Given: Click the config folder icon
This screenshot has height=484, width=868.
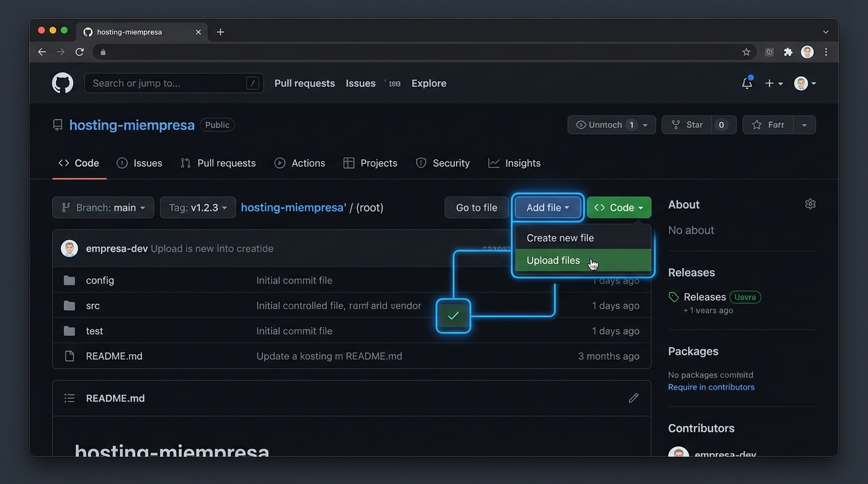Looking at the screenshot, I should (69, 280).
